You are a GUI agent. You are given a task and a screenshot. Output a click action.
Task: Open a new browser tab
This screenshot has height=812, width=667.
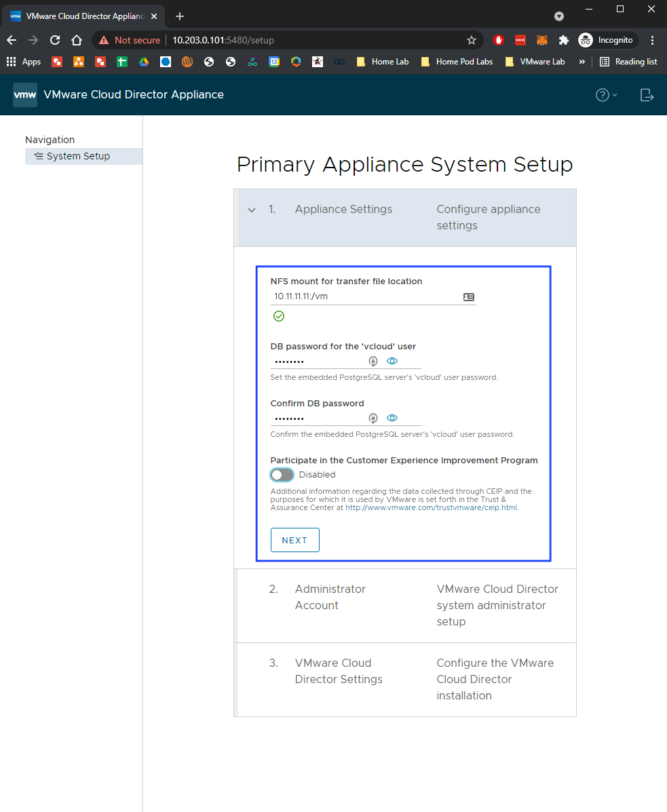pos(180,16)
